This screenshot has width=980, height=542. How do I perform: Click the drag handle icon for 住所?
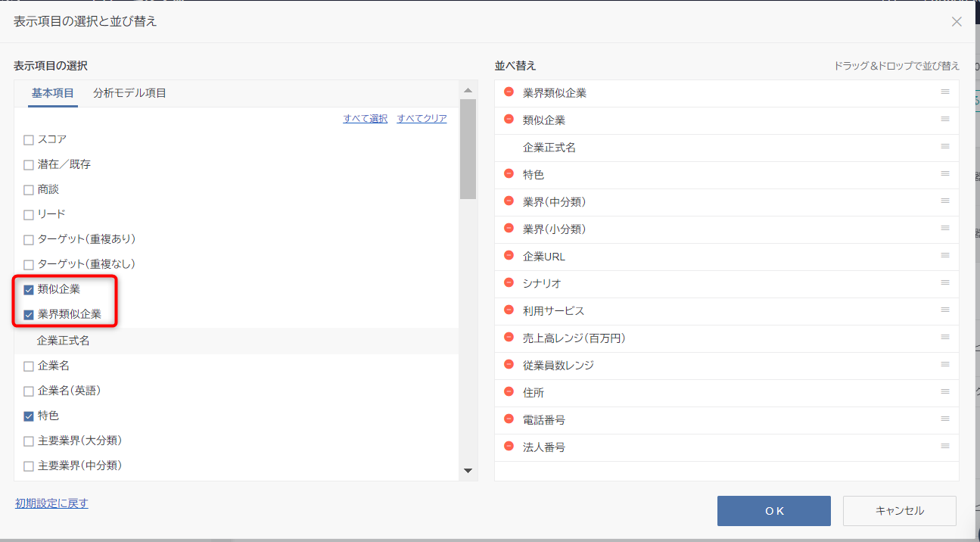pyautogui.click(x=945, y=391)
